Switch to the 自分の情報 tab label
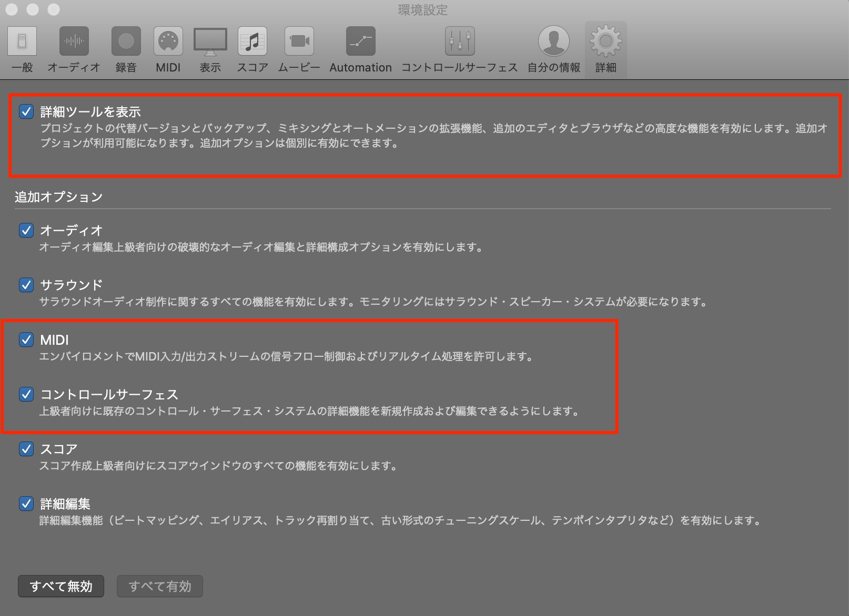The width and height of the screenshot is (849, 616). tap(554, 68)
